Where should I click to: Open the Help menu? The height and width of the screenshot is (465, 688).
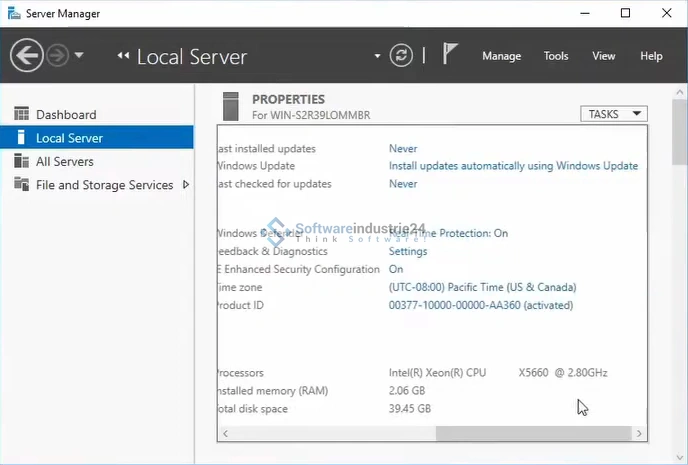(651, 56)
